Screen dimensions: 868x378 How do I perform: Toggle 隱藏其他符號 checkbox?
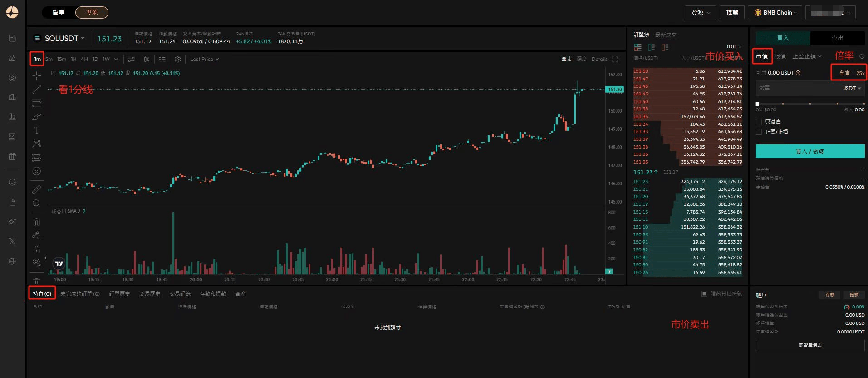click(704, 294)
